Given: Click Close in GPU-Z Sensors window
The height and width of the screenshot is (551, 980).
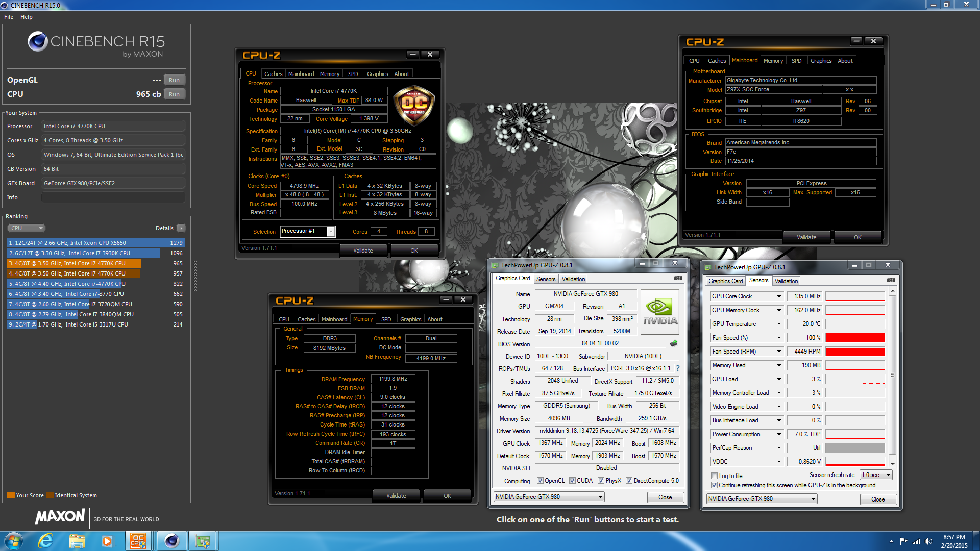Looking at the screenshot, I should coord(878,499).
